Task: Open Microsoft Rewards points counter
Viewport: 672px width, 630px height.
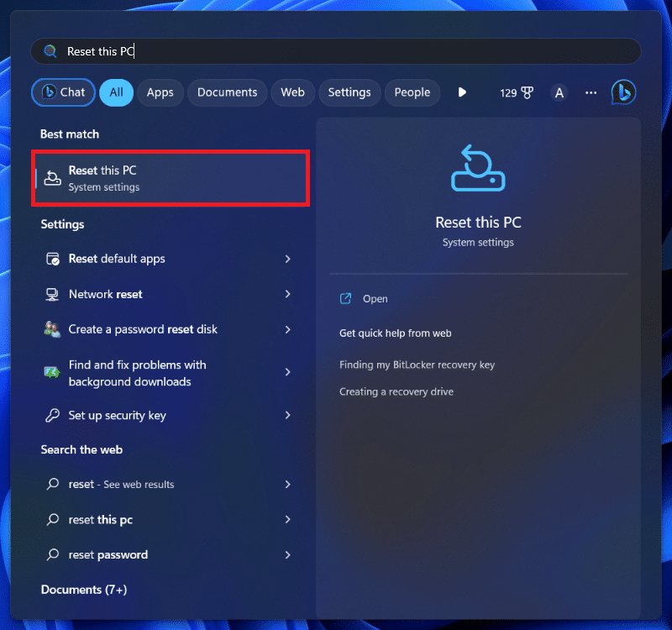Action: 517,92
